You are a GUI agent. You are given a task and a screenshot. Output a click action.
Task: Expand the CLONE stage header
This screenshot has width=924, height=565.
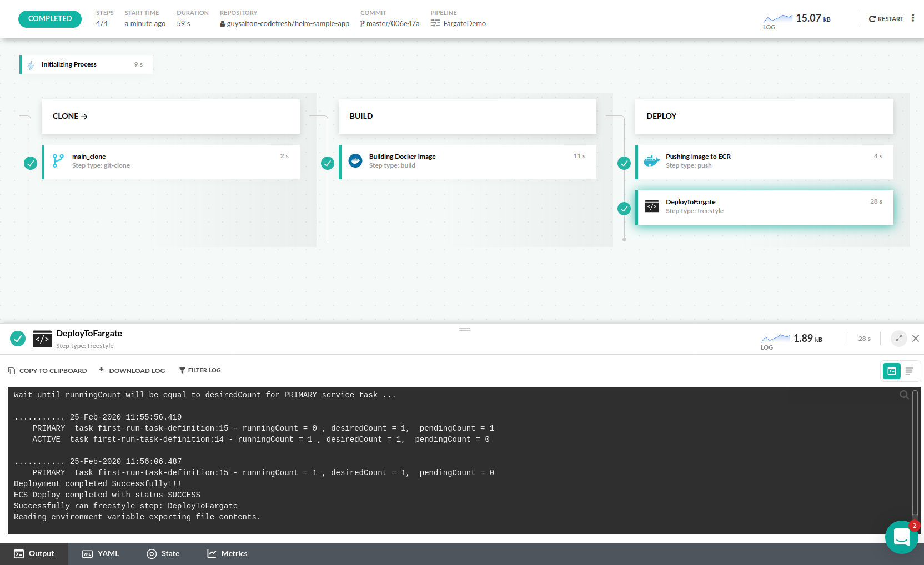70,117
